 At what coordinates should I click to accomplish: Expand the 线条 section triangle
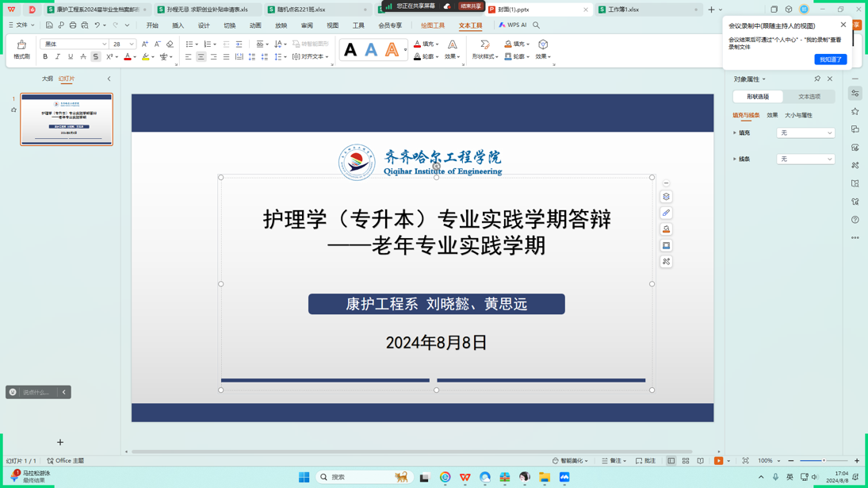click(735, 159)
